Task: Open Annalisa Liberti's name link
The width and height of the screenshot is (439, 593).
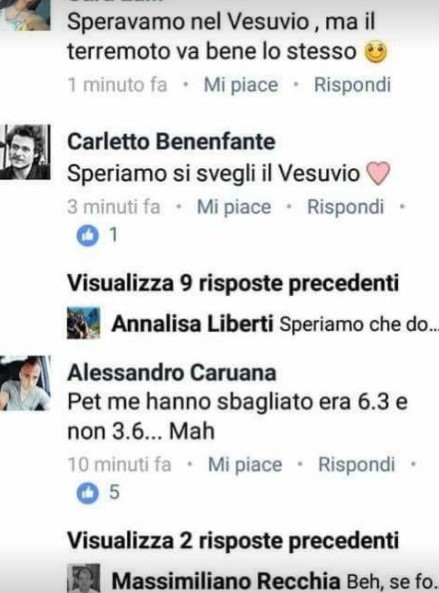Action: point(192,324)
